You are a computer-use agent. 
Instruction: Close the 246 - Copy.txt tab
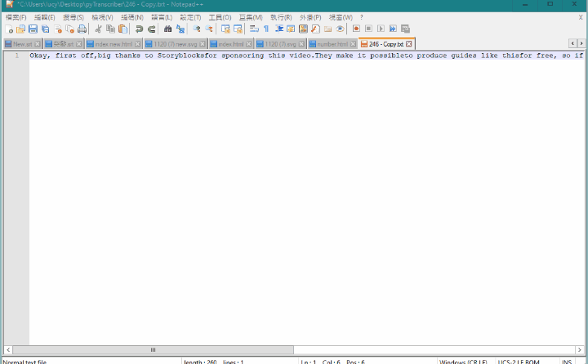(x=409, y=44)
